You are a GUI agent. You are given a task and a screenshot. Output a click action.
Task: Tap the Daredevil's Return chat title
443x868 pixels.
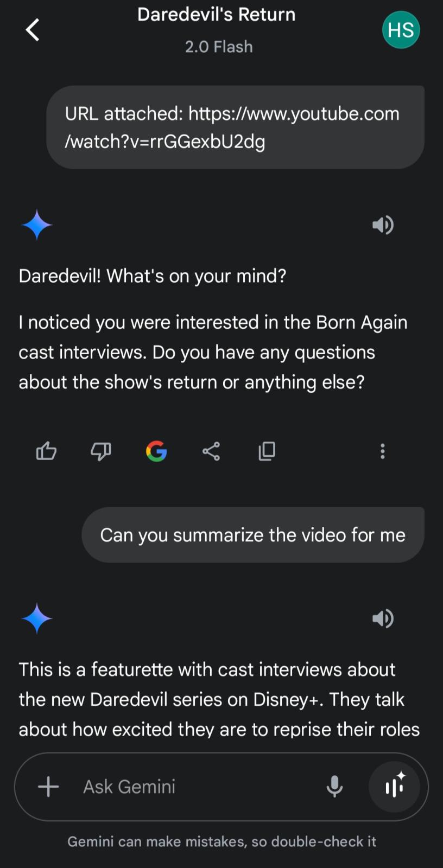[x=216, y=15]
